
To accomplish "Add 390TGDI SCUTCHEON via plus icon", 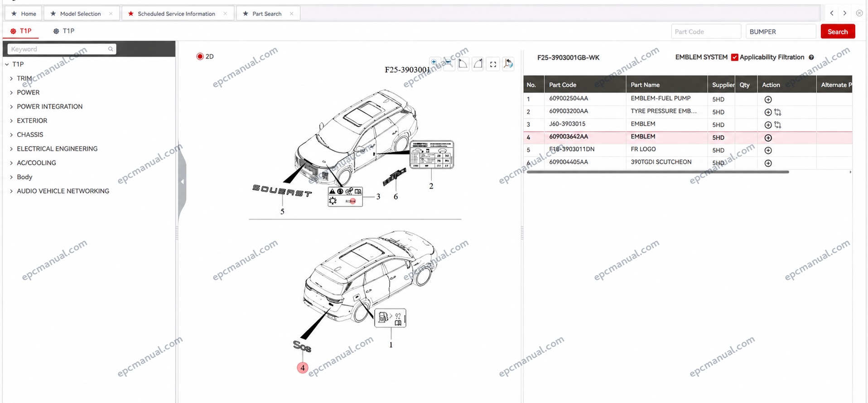I will pos(768,163).
